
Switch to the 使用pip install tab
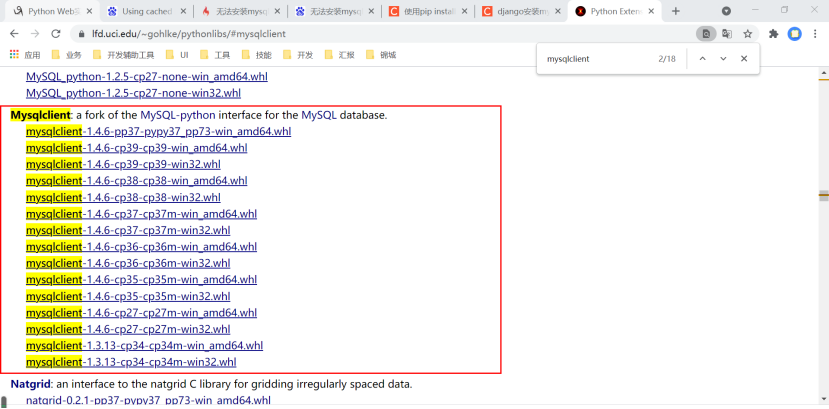point(427,11)
